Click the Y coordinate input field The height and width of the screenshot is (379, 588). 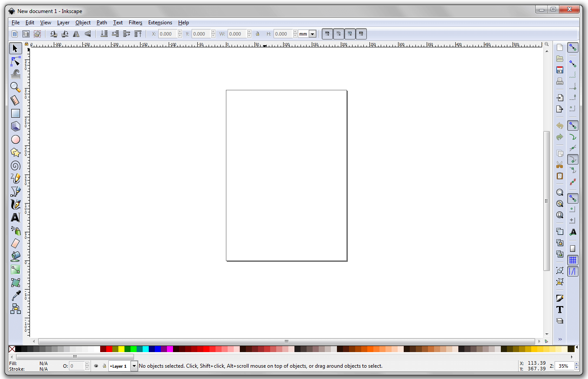pyautogui.click(x=201, y=34)
